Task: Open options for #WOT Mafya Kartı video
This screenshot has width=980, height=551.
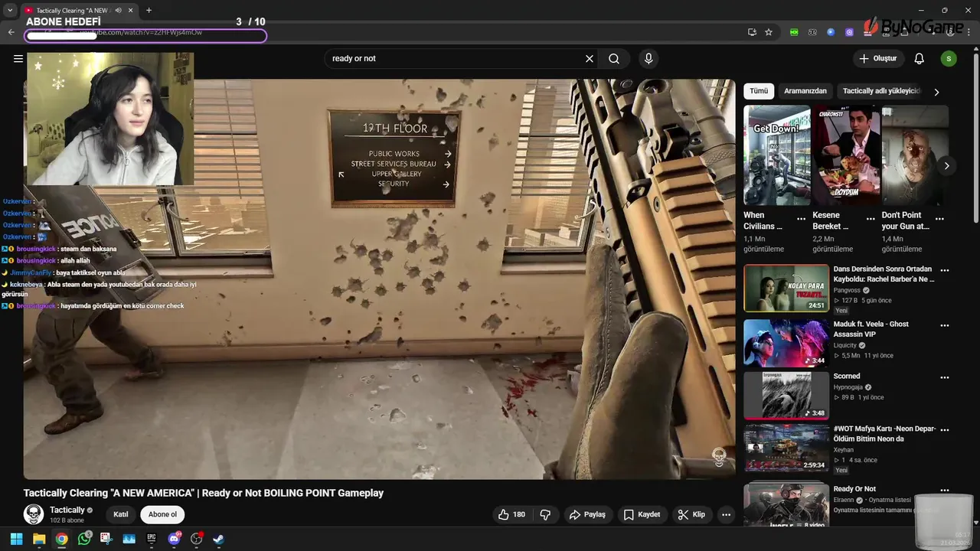Action: click(x=945, y=430)
